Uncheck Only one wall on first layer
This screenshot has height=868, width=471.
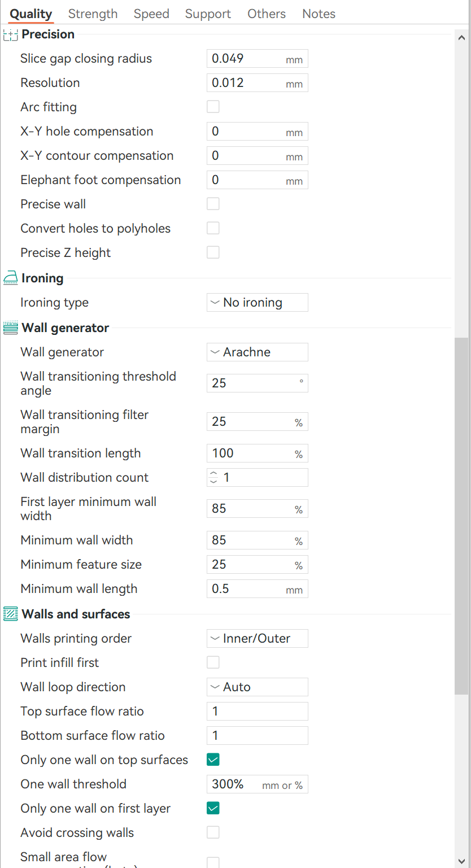[213, 808]
